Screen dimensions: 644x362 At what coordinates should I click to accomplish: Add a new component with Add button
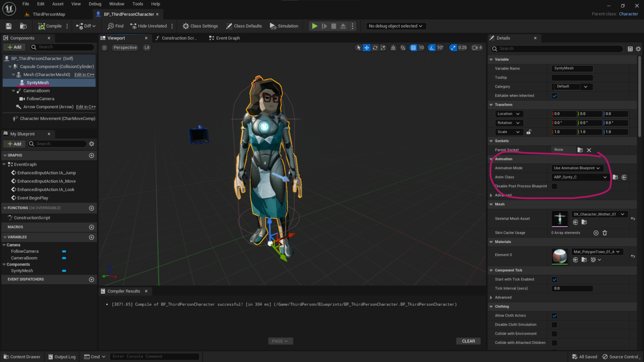click(x=14, y=47)
